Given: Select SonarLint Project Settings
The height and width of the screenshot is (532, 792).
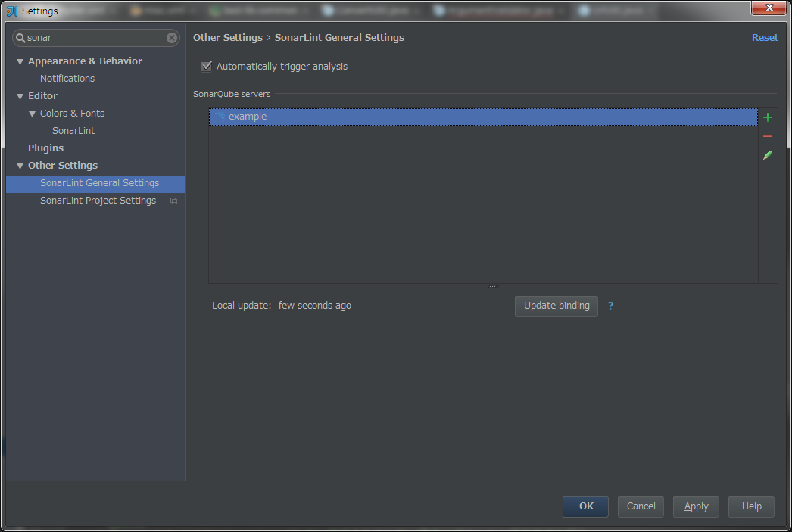Looking at the screenshot, I should [98, 200].
